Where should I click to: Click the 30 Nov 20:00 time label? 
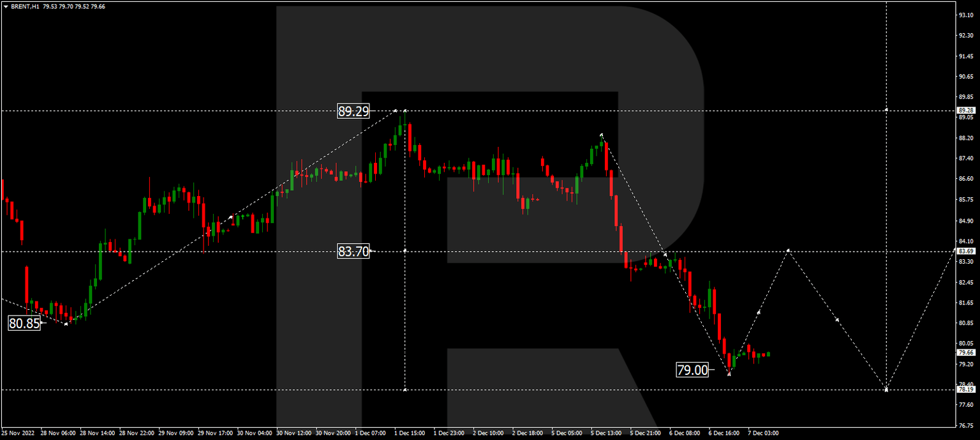pyautogui.click(x=334, y=432)
